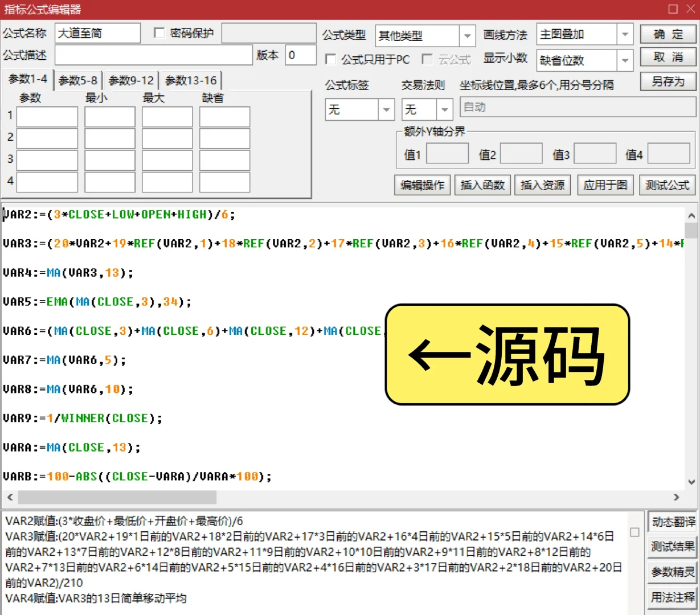Click the horizontal scrollbar left arrow

tap(10, 497)
